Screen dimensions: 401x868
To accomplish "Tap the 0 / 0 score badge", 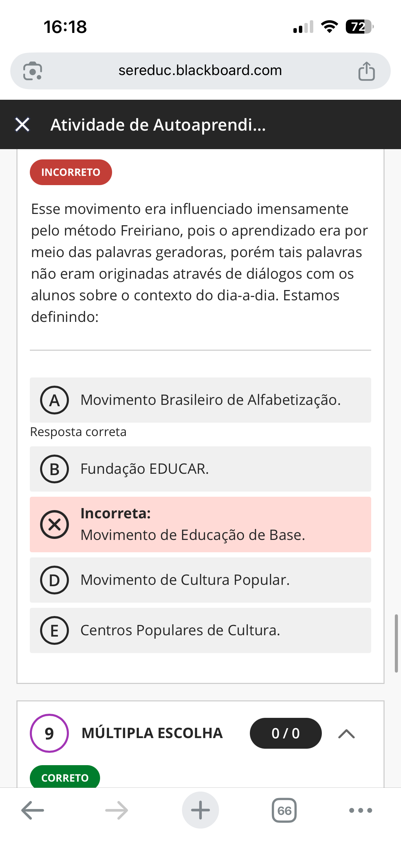I will pyautogui.click(x=285, y=733).
